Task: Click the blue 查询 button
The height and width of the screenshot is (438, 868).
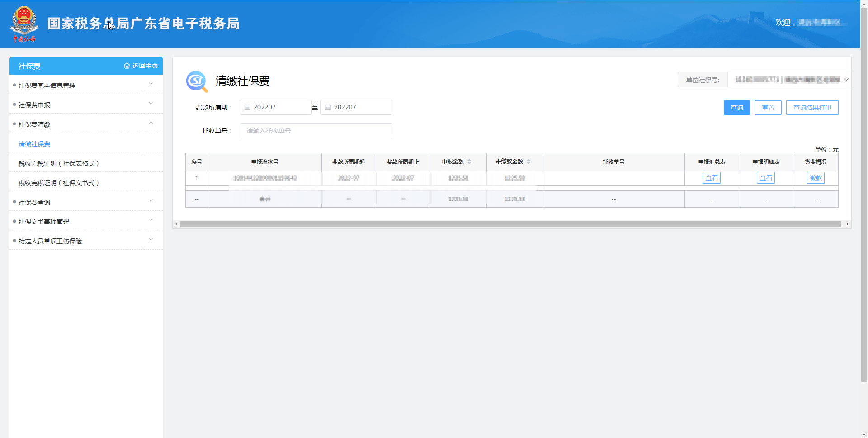Action: tap(736, 108)
